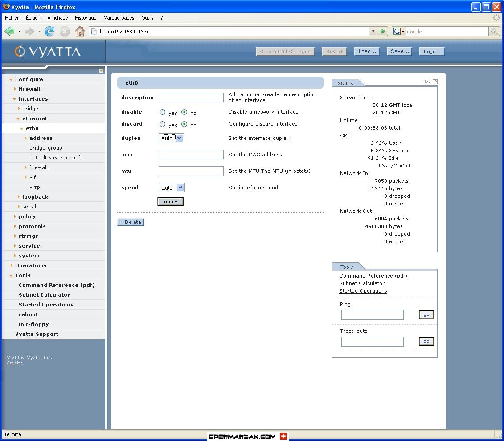Reload the page with the refresh icon

[49, 31]
